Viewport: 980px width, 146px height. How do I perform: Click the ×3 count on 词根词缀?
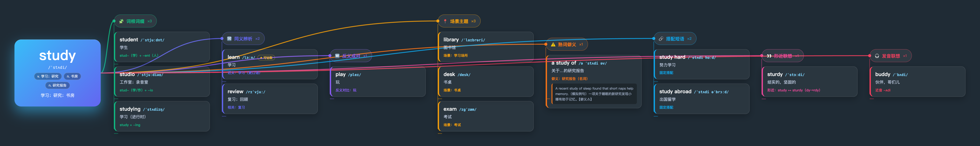tap(150, 21)
